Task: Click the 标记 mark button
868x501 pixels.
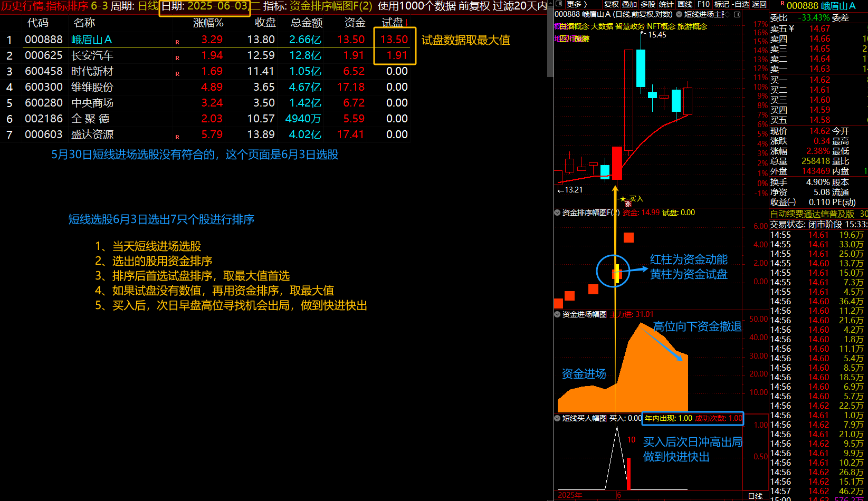Action: click(721, 4)
